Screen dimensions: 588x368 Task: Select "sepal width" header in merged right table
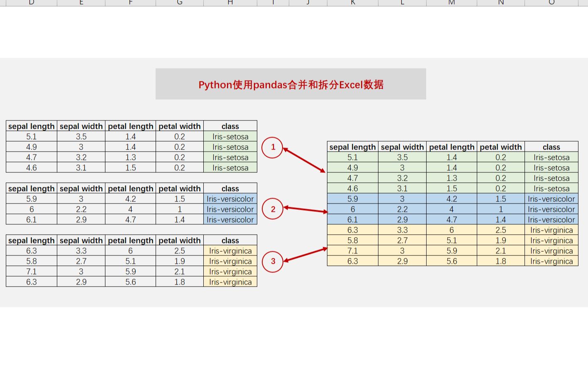click(x=402, y=147)
